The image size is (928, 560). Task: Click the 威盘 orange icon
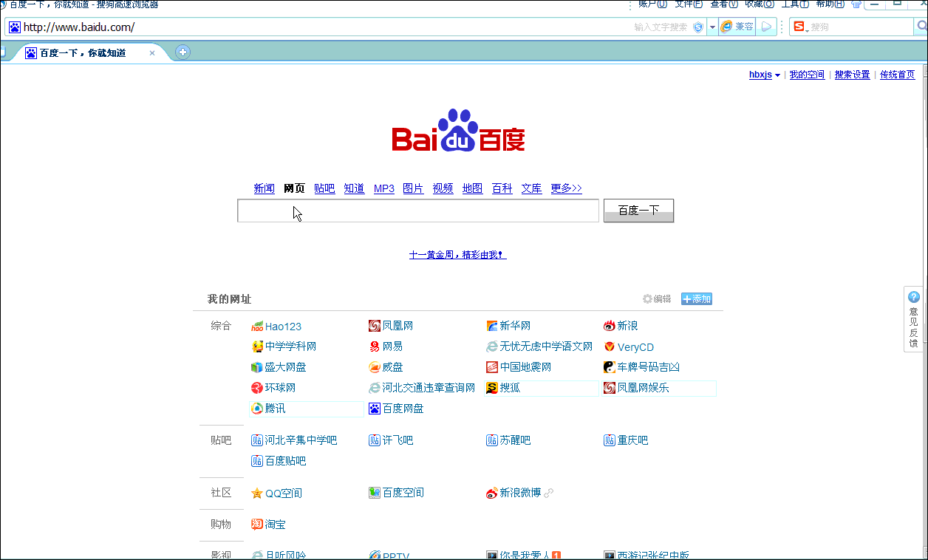(375, 367)
